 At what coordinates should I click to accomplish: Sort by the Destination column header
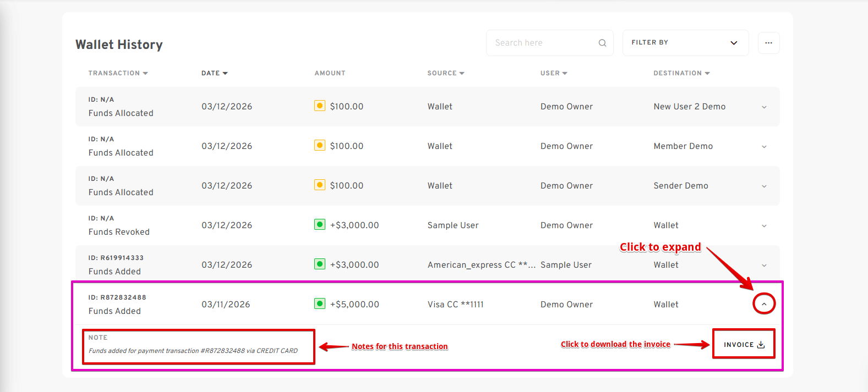681,73
